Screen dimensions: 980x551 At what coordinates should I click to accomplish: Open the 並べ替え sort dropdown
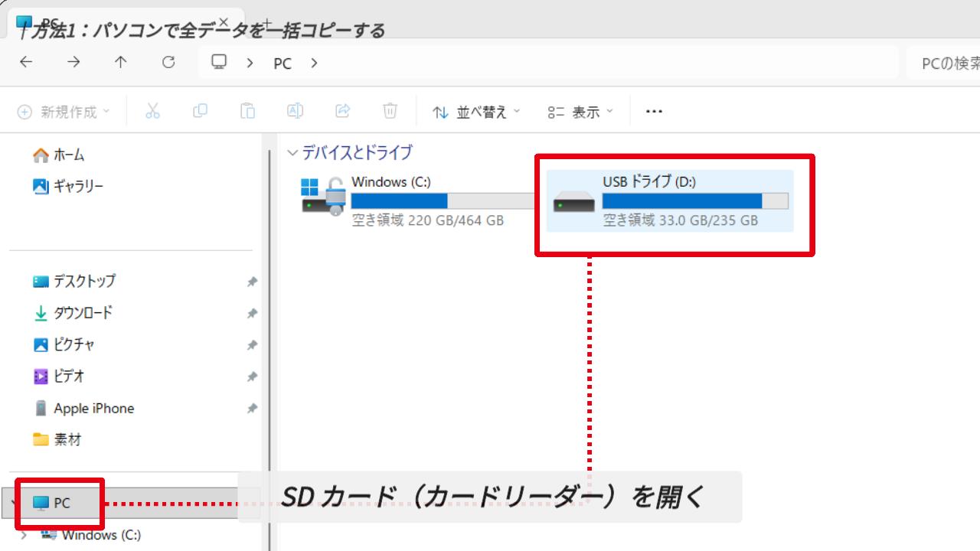[475, 112]
